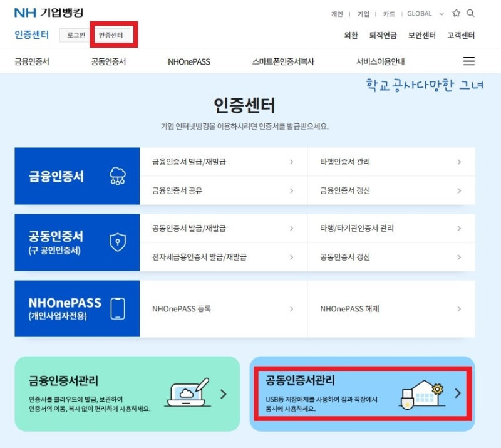Click the arrow on 금융인증서관리 card

pyautogui.click(x=224, y=394)
